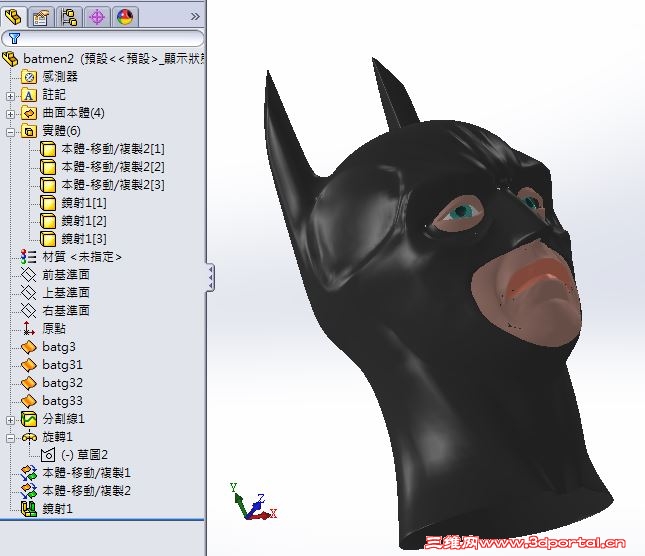Switch to the ConfigurationManager tab
The image size is (645, 556).
click(69, 17)
